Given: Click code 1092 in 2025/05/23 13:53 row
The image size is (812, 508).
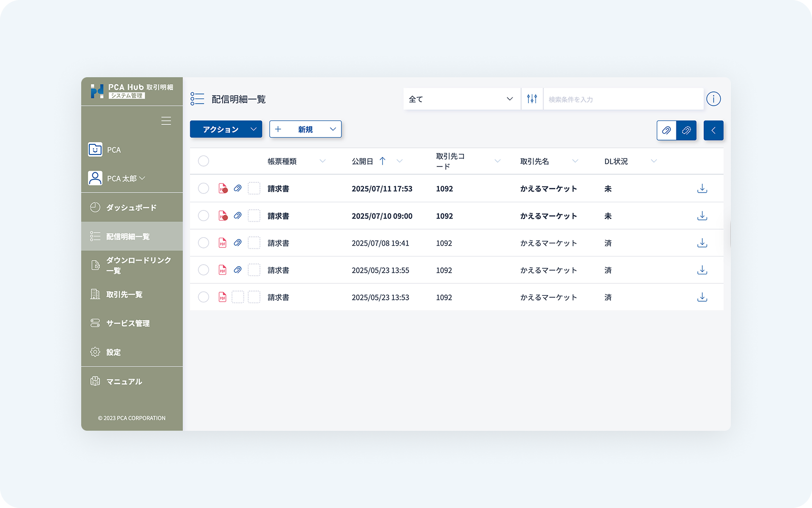Looking at the screenshot, I should 444,297.
